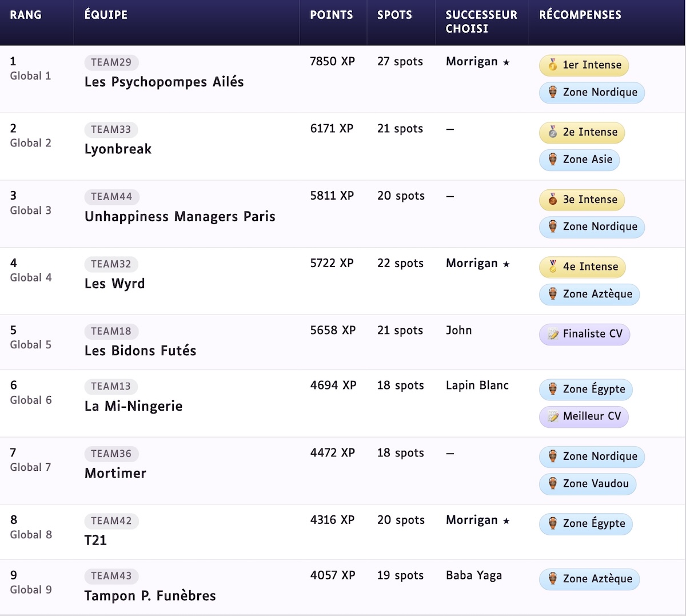Viewport: 686px width, 616px height.
Task: Click the medal icon in 4e Intense badge
Action: click(x=553, y=267)
